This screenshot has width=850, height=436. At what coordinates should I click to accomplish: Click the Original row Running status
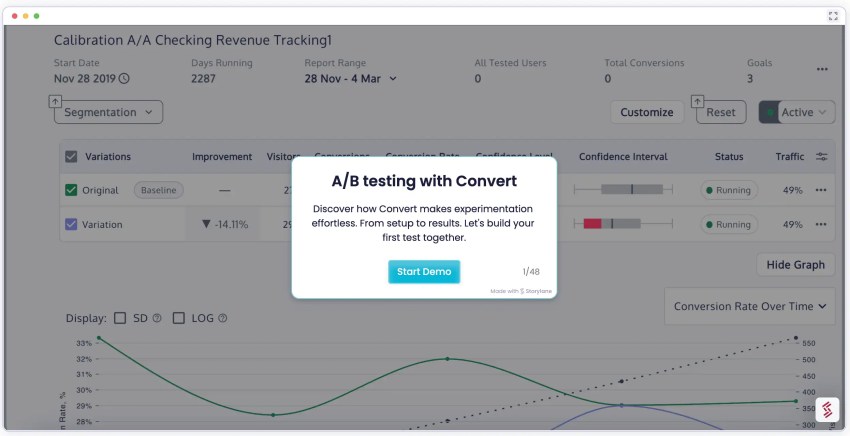coord(729,190)
